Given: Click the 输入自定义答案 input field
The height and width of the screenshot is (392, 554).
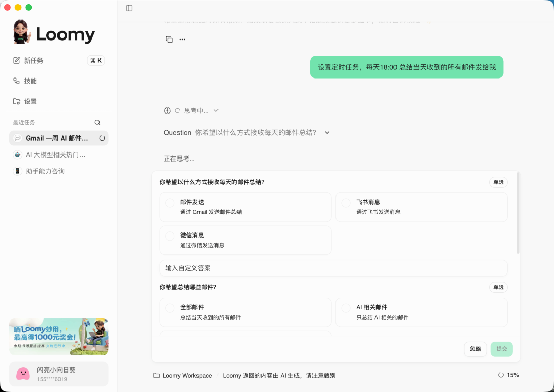Looking at the screenshot, I should click(333, 268).
